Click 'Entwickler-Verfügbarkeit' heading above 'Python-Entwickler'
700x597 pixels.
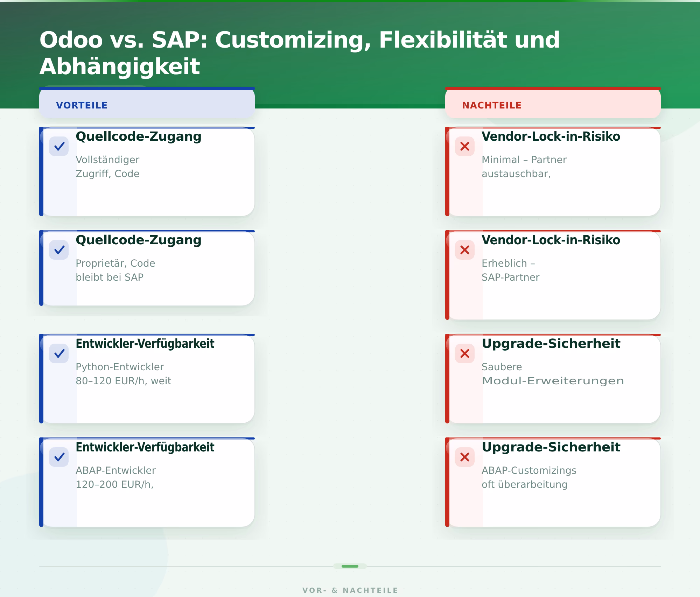[x=145, y=344]
